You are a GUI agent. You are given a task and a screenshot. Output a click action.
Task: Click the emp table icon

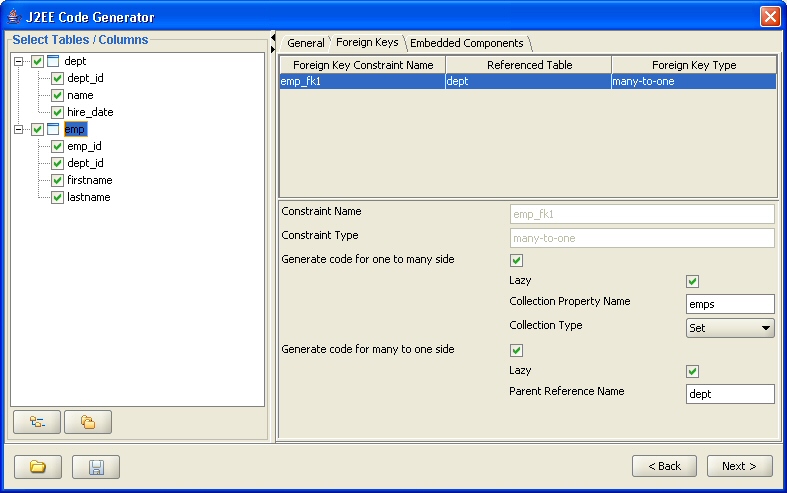(x=53, y=129)
